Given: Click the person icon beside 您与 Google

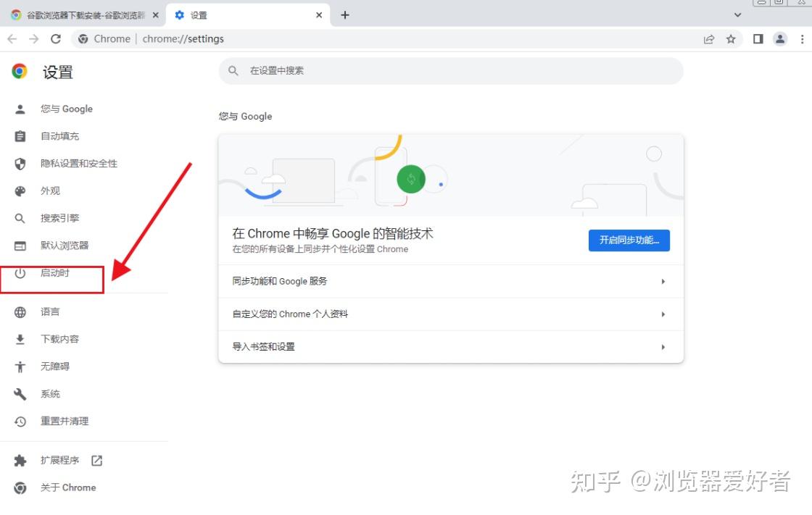Looking at the screenshot, I should coord(20,109).
